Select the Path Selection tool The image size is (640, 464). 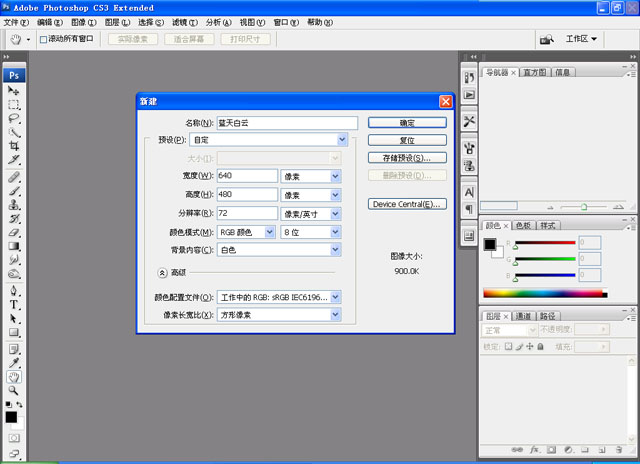click(x=14, y=318)
